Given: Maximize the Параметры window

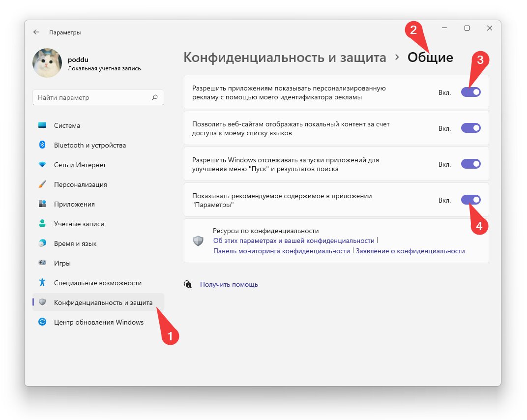Looking at the screenshot, I should click(x=467, y=28).
